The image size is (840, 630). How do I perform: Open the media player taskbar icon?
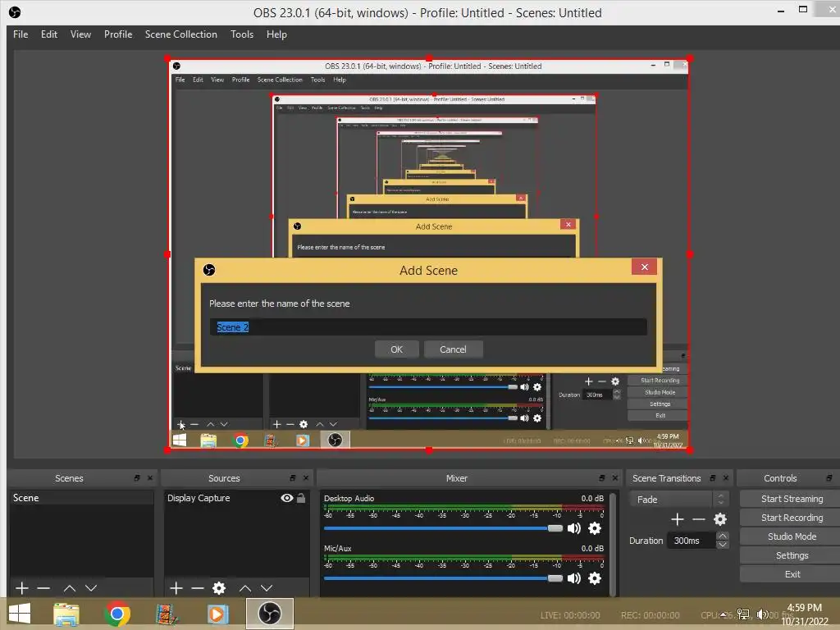(217, 614)
